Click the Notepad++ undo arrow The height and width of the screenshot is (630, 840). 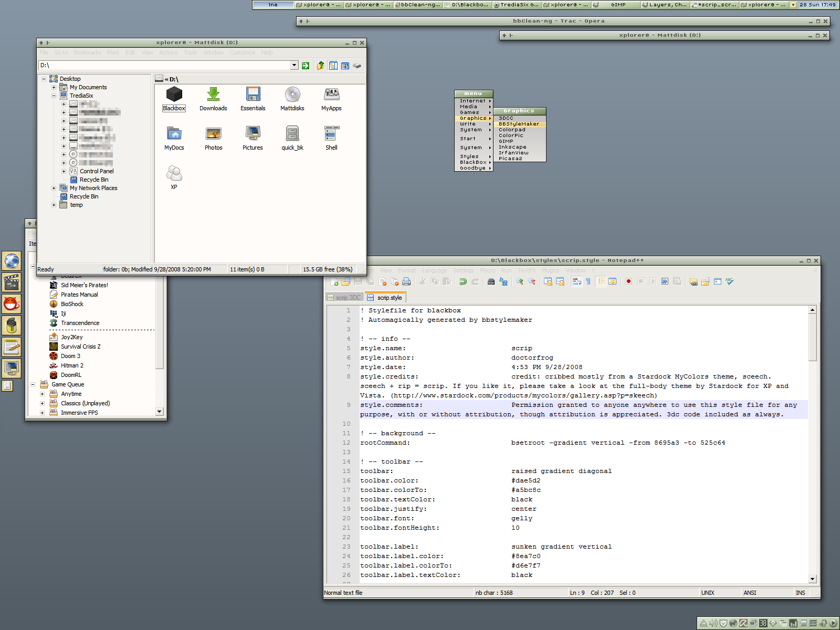coord(463,281)
